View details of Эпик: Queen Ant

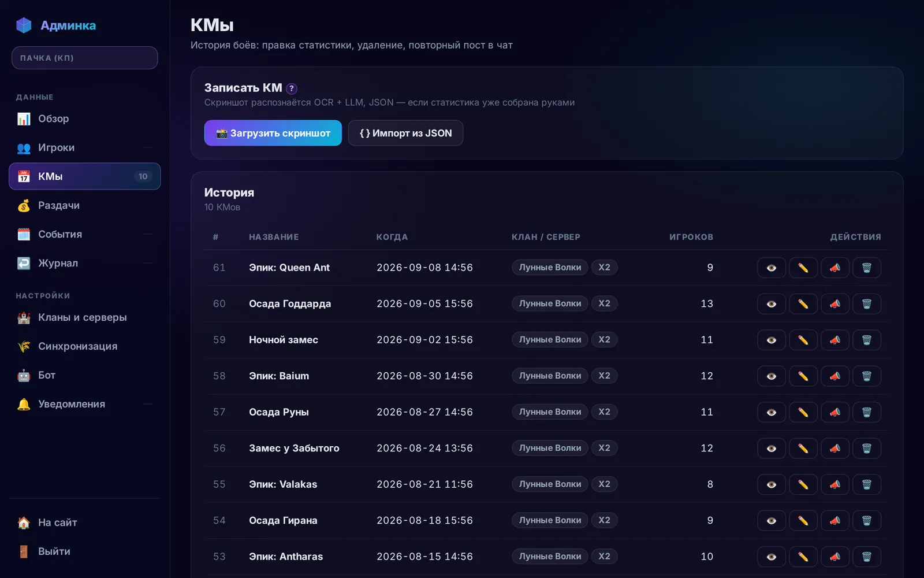coord(771,268)
